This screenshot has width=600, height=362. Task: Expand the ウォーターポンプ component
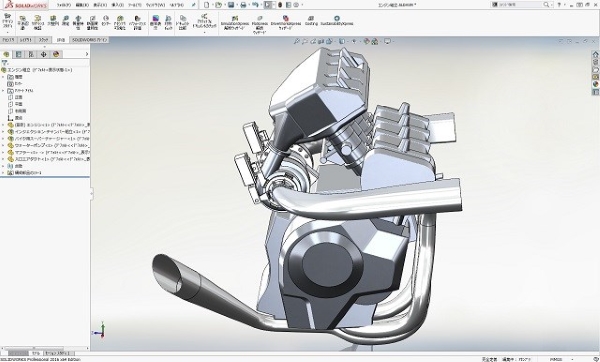click(3, 146)
